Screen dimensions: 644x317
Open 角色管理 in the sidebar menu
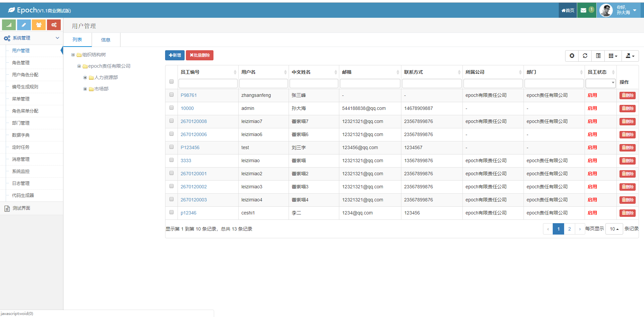(21, 63)
